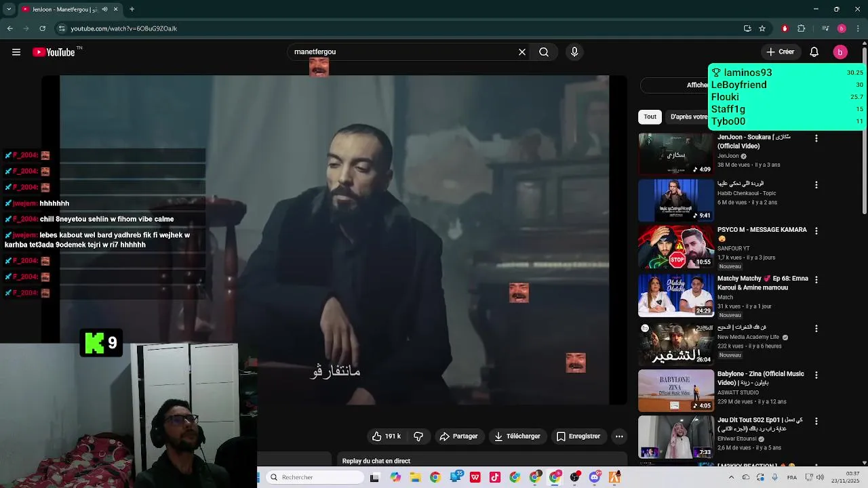Open options for New Media Academy video
Image resolution: width=868 pixels, height=488 pixels.
click(816, 329)
